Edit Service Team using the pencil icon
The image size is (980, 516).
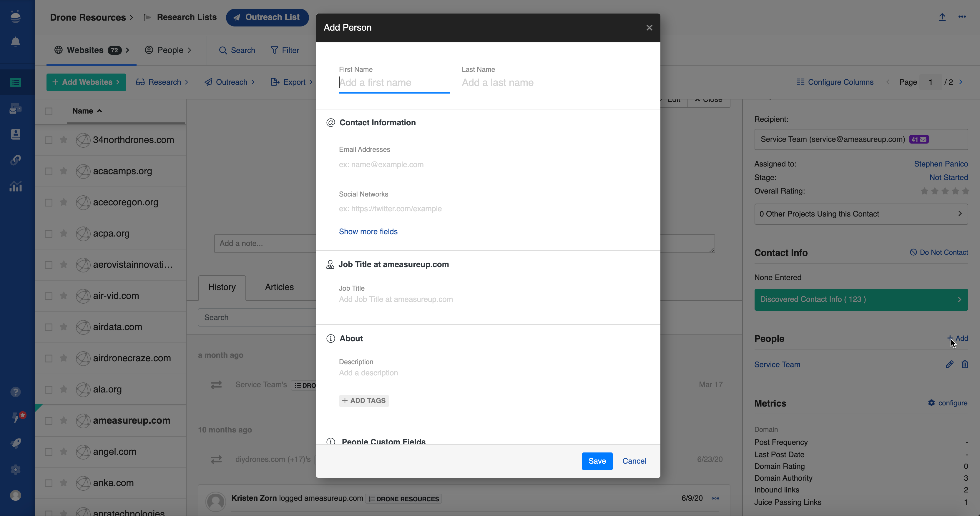pyautogui.click(x=949, y=364)
